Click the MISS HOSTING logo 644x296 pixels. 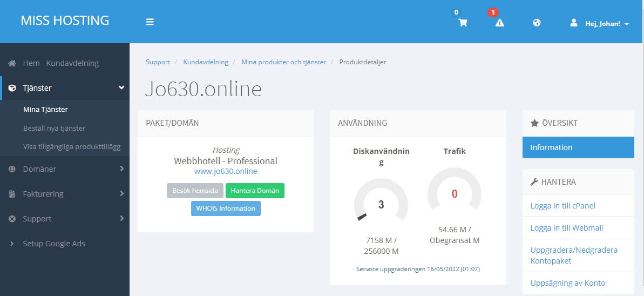point(65,20)
